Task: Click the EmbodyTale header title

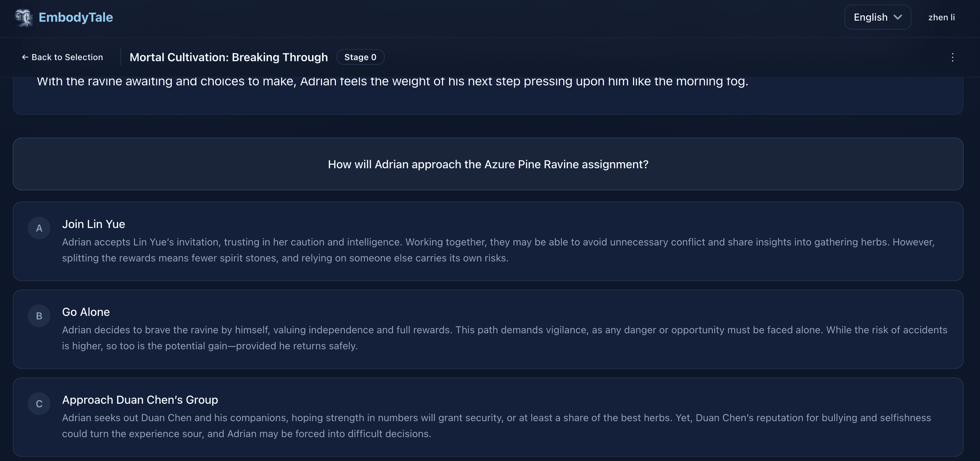Action: pos(75,17)
